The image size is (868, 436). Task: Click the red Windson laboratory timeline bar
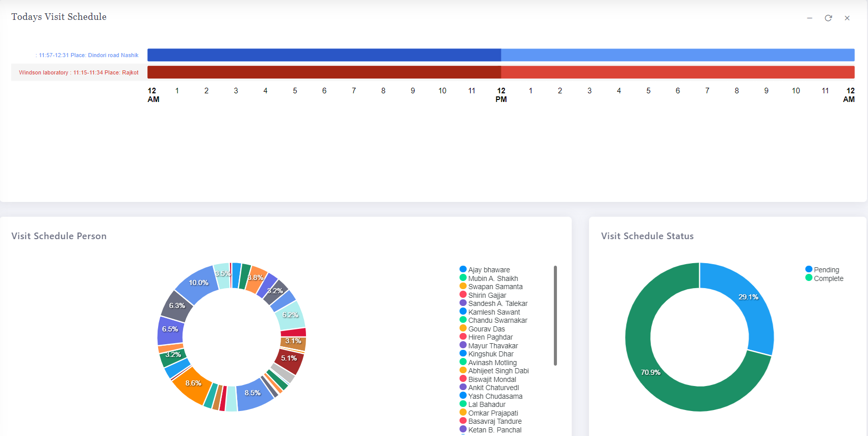[x=501, y=72]
